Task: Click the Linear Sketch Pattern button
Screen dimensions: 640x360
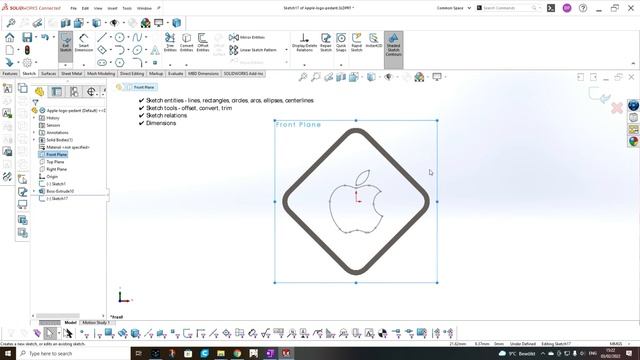Action: [253, 50]
